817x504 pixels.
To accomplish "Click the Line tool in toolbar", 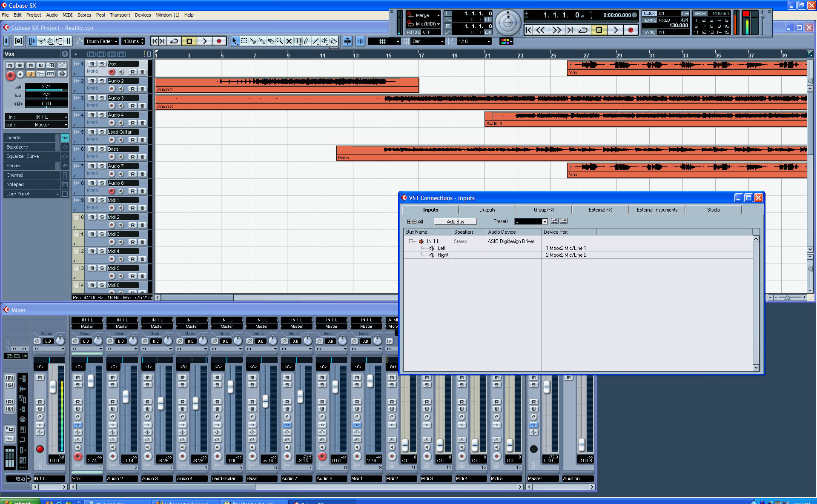I will pos(315,41).
